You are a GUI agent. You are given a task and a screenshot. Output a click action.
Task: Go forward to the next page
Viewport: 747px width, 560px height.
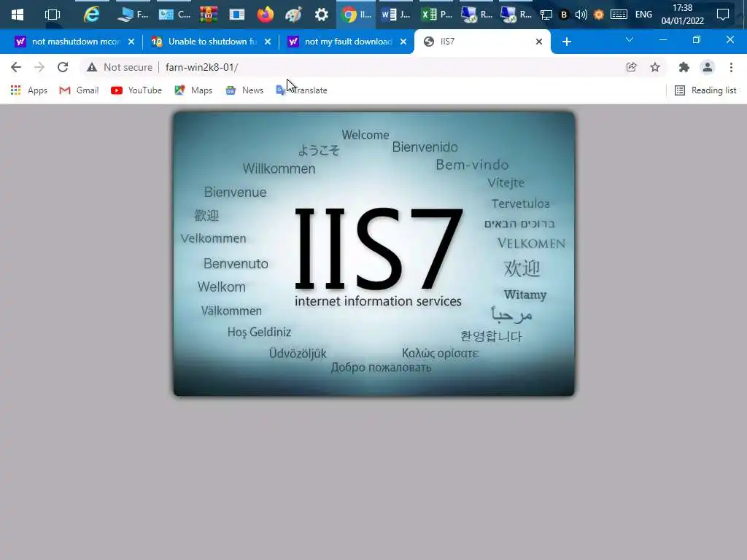tap(39, 67)
